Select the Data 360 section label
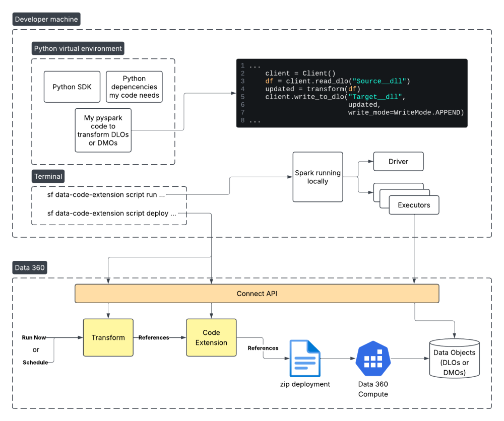Screen dimensions: 504x421 30,267
